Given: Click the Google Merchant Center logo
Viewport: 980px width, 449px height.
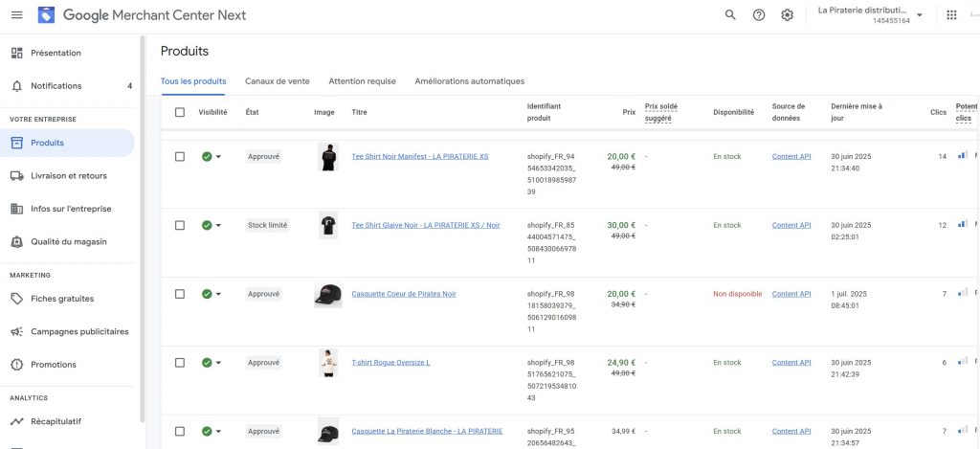Looking at the screenshot, I should [x=46, y=15].
